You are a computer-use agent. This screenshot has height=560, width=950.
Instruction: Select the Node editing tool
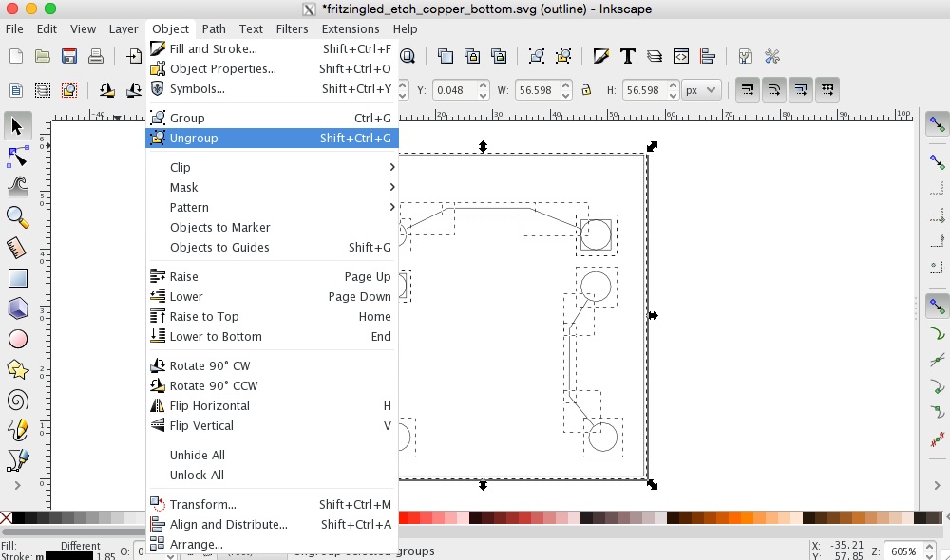tap(17, 157)
